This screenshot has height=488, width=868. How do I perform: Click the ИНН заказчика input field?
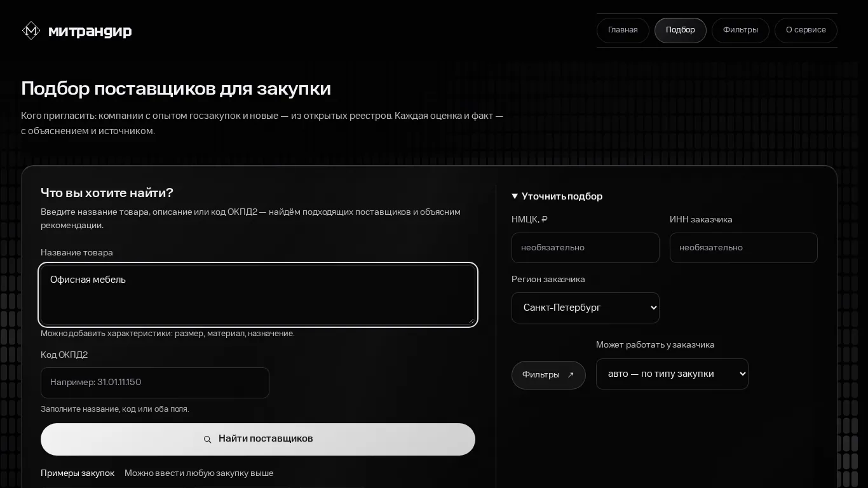coord(743,248)
